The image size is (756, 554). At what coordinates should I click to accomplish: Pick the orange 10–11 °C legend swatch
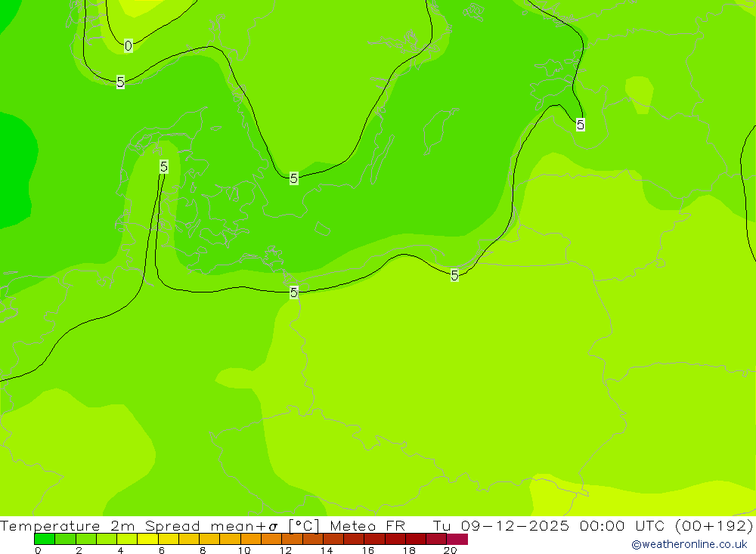pyautogui.click(x=251, y=539)
